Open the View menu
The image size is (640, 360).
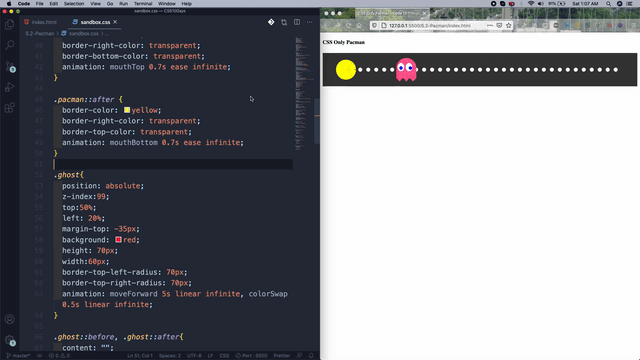95,4
